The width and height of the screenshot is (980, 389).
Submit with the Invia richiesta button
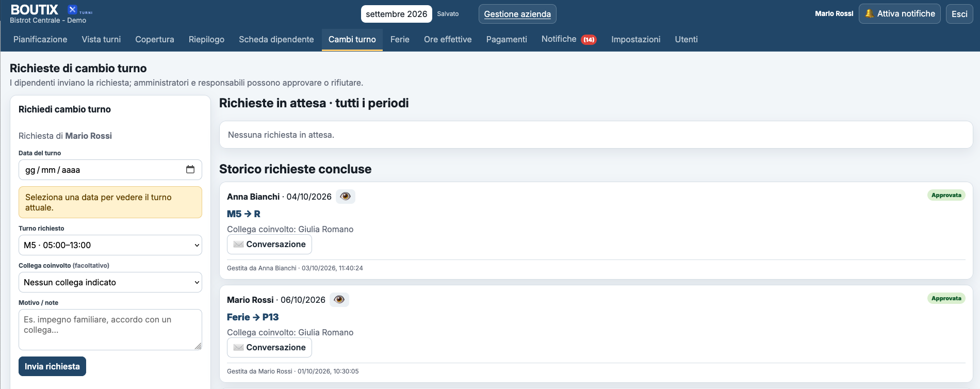[52, 366]
